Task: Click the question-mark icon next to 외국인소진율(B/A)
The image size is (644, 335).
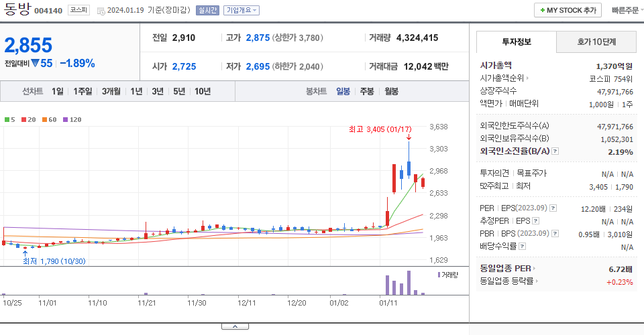Action: [555, 151]
